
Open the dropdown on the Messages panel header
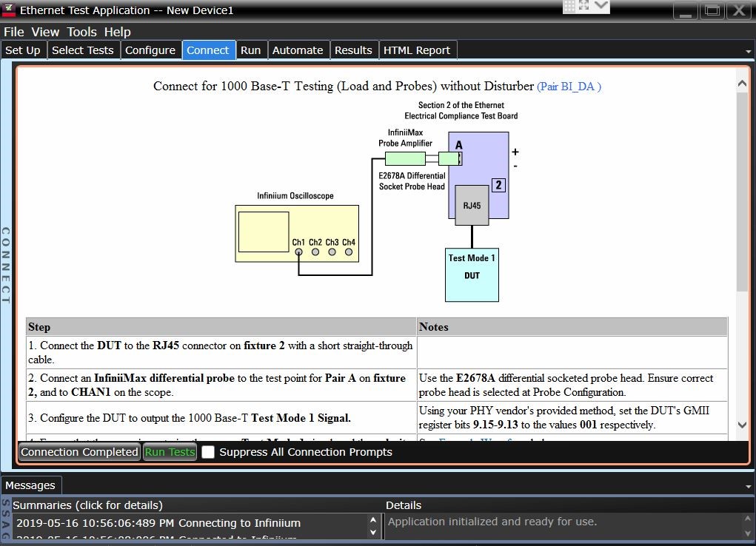(x=749, y=485)
